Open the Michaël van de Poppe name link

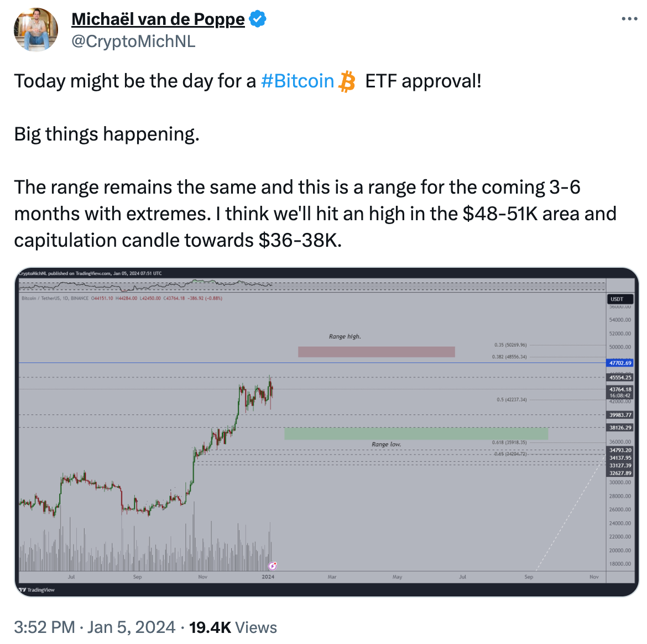158,19
